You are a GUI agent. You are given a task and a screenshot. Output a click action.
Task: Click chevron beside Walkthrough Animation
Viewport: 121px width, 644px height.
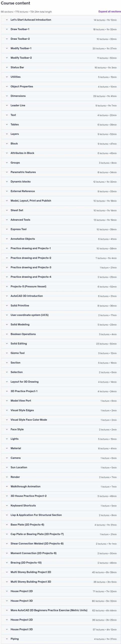tap(7, 486)
